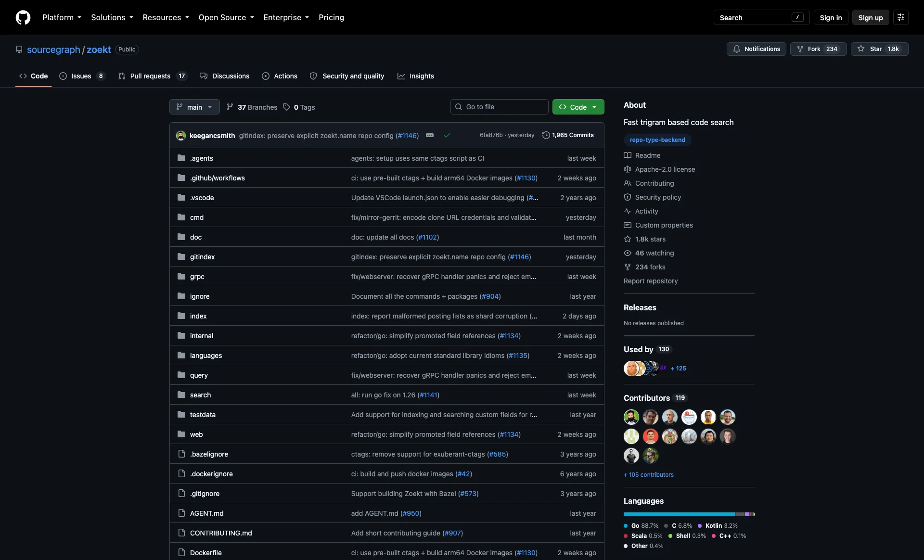The height and width of the screenshot is (560, 924).
Task: Open the Pricing link
Action: [331, 17]
